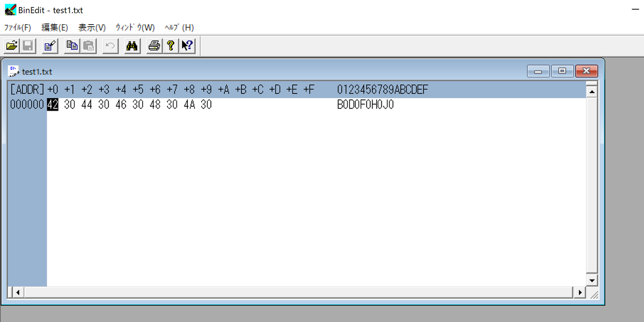Image resolution: width=644 pixels, height=322 pixels.
Task: Click vertical scrollbar down arrow
Action: click(592, 280)
